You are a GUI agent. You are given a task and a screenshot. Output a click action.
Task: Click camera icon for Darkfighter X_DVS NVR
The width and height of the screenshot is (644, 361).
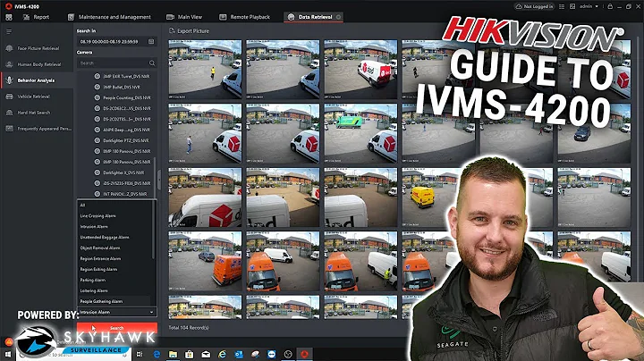pyautogui.click(x=97, y=172)
